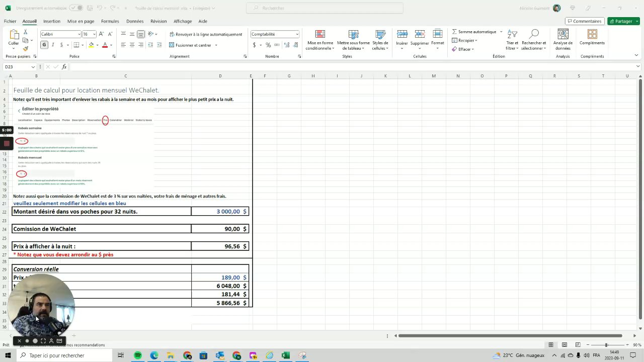644x362 pixels.
Task: Switch to page layout view icon
Action: (x=565, y=345)
